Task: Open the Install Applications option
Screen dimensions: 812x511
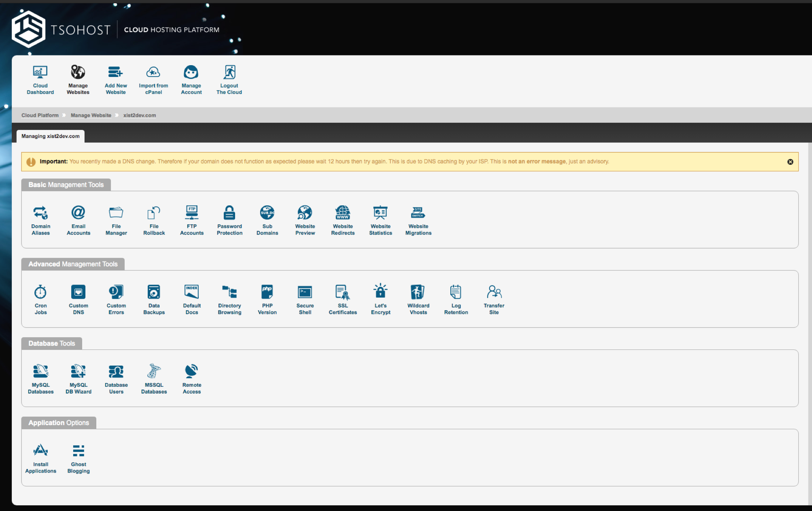Action: 40,458
